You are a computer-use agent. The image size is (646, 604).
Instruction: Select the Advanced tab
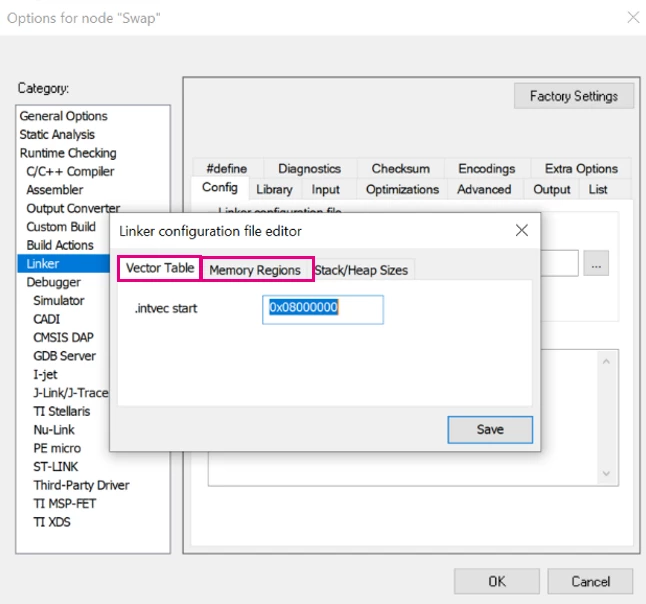[484, 190]
